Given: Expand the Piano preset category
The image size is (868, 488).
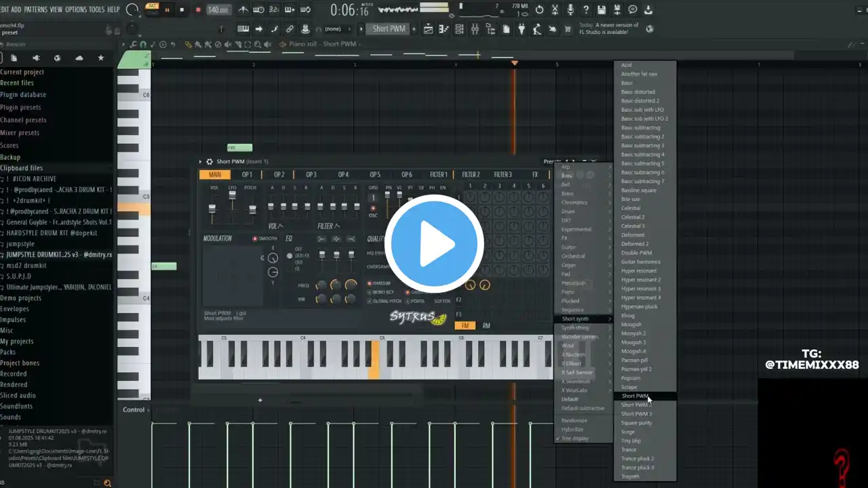Looking at the screenshot, I should pos(583,292).
